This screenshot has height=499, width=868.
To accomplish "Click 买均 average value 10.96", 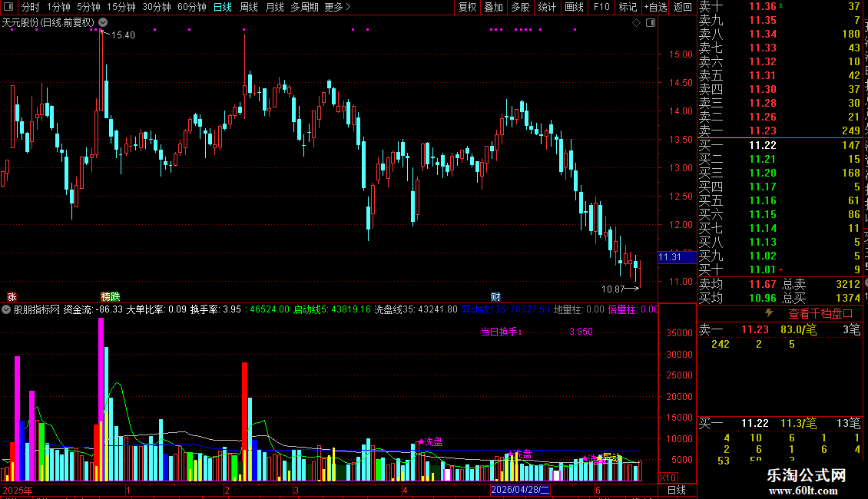I will (762, 298).
